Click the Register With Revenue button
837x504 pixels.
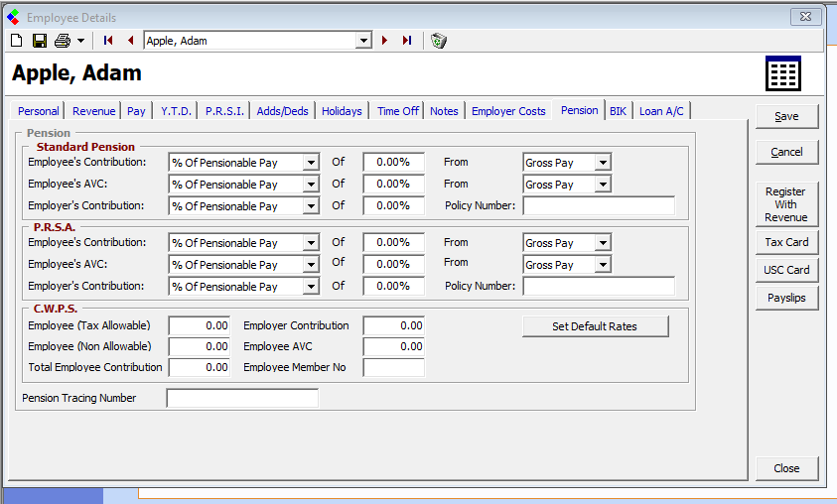click(785, 204)
